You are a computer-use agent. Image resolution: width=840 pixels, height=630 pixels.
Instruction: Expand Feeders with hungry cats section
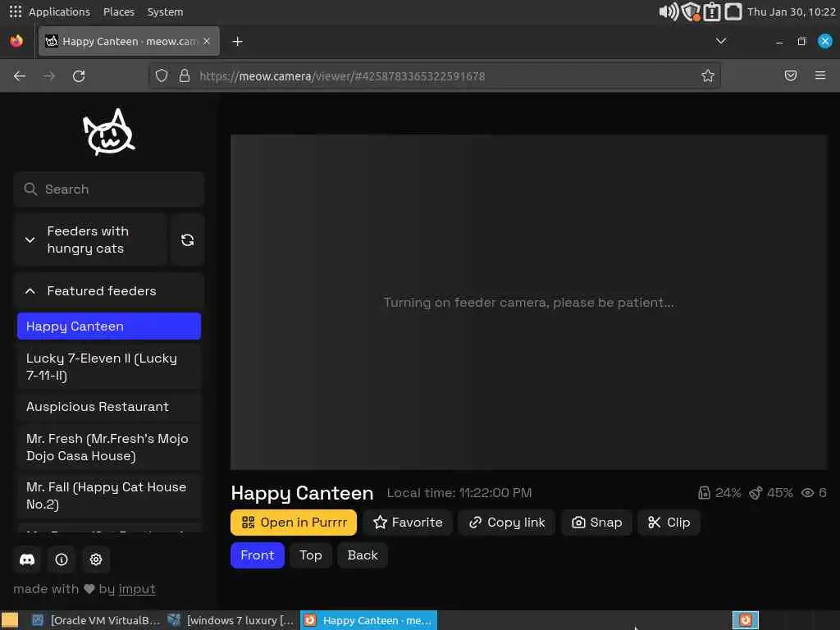coord(91,240)
